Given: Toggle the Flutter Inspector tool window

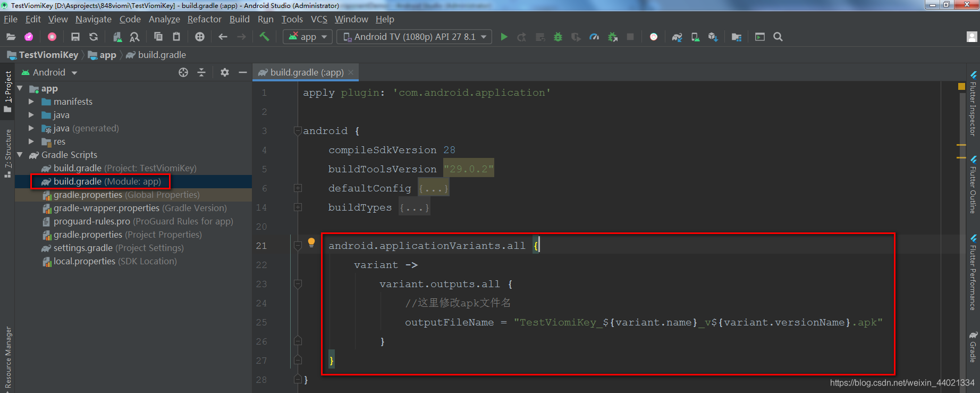Looking at the screenshot, I should [x=973, y=104].
